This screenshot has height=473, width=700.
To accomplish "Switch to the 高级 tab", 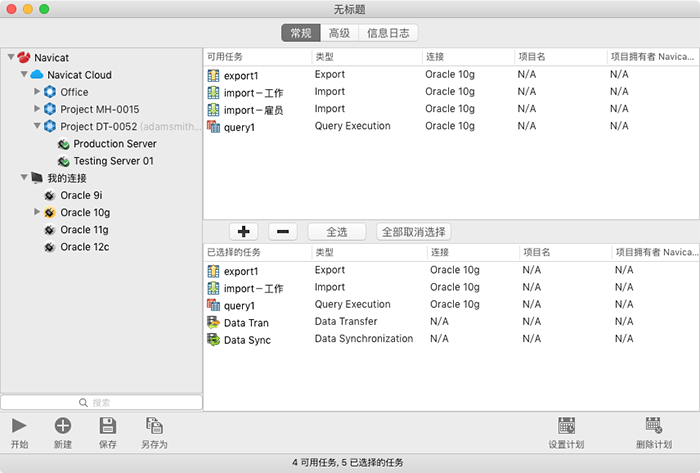I will point(339,33).
